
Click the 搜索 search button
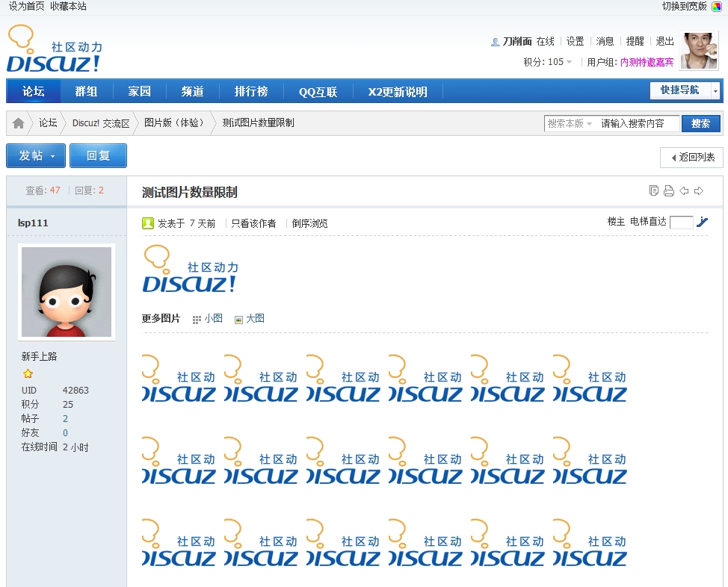point(700,123)
